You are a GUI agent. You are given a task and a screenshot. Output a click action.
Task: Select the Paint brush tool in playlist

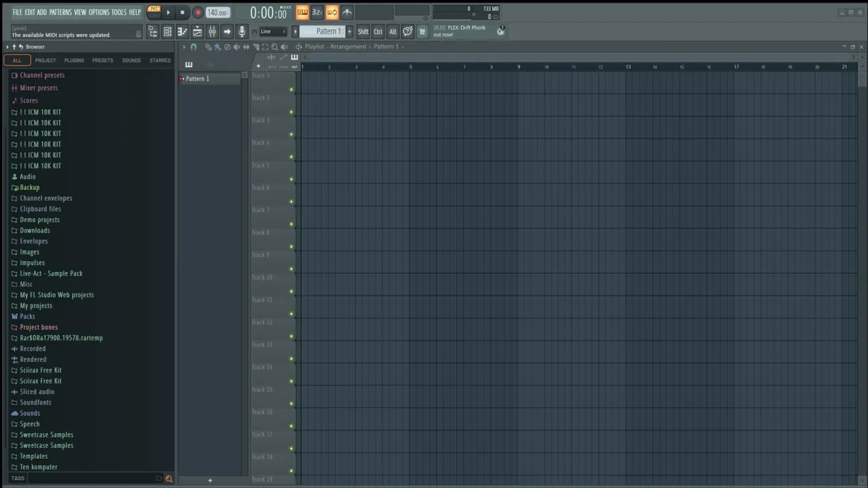tap(218, 47)
